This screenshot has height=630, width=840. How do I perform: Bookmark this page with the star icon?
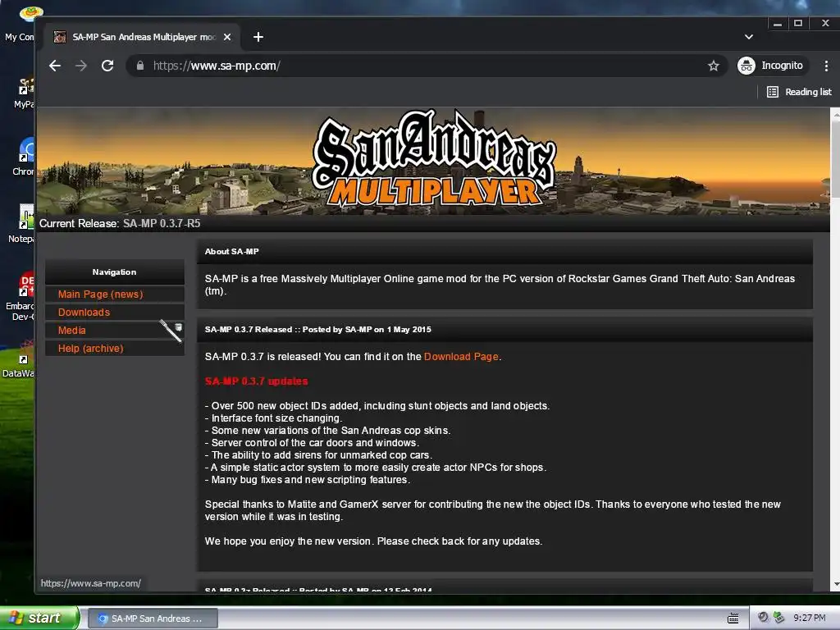[713, 66]
